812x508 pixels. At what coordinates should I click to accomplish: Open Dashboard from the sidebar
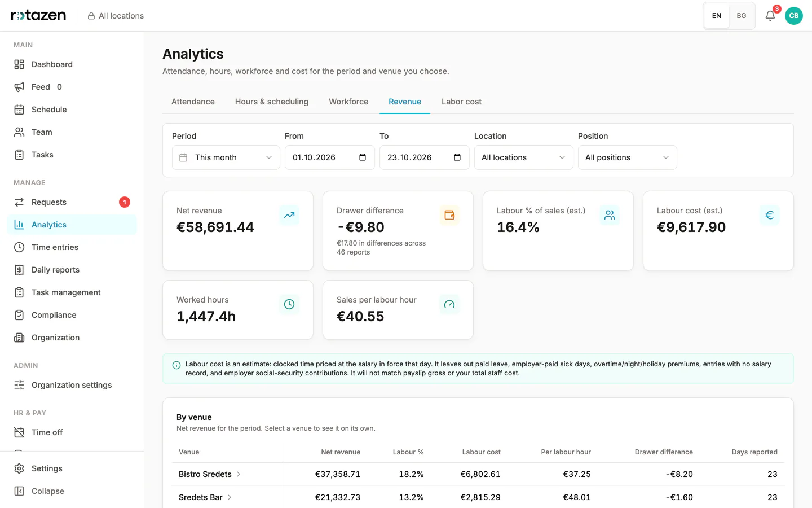(72, 64)
